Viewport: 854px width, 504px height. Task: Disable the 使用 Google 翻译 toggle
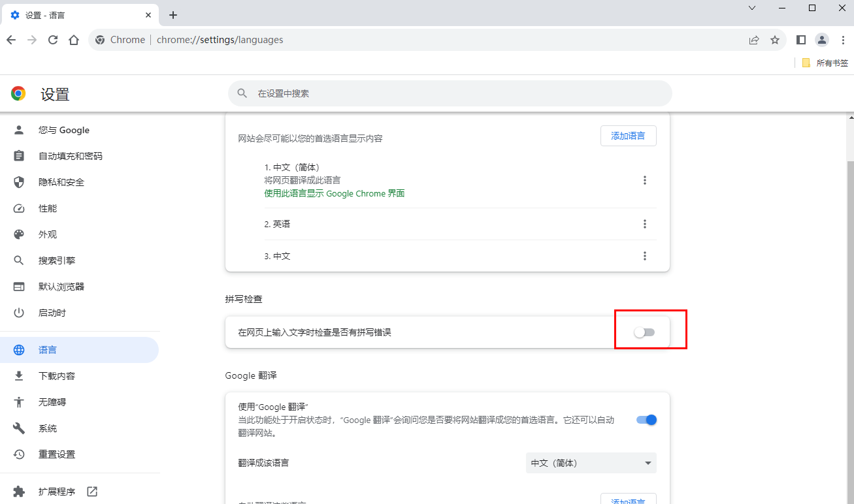point(646,420)
